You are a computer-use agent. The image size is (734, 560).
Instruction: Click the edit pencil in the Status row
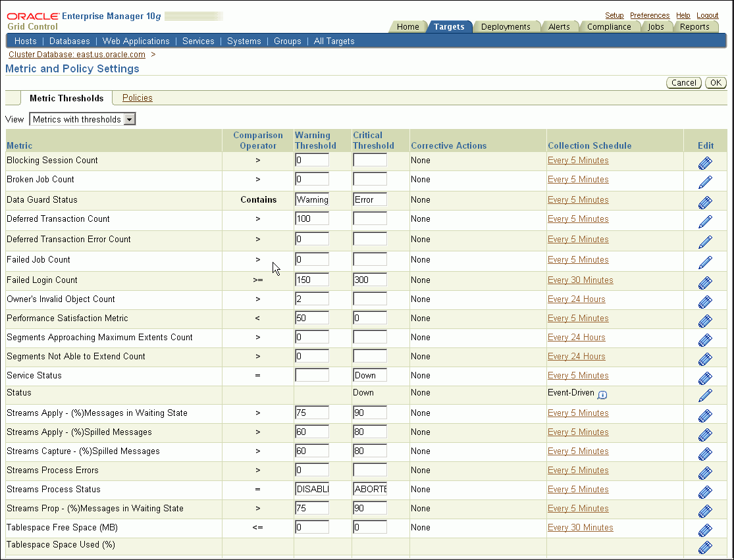[x=705, y=395]
